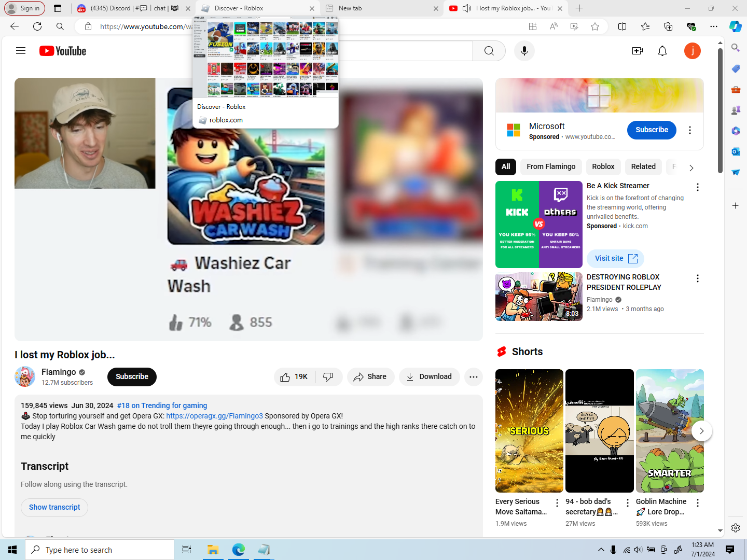Focus the YouTube search input field
This screenshot has height=560, width=747.
[406, 51]
